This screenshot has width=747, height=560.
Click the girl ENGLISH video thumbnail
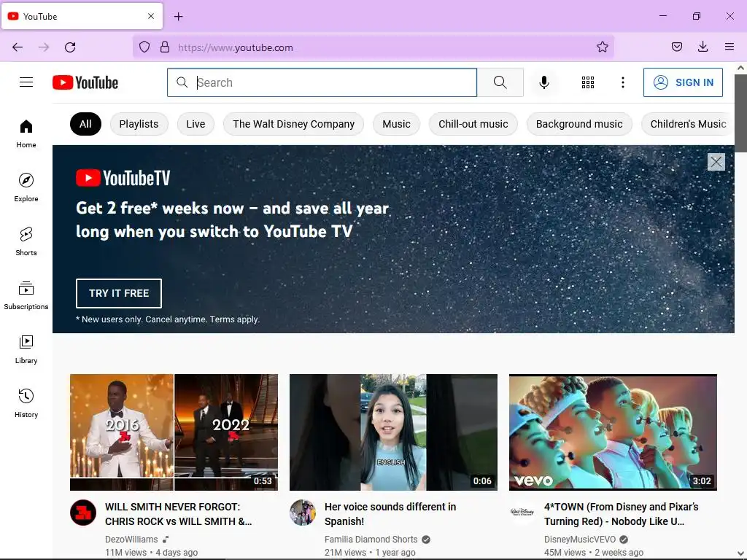pyautogui.click(x=393, y=432)
